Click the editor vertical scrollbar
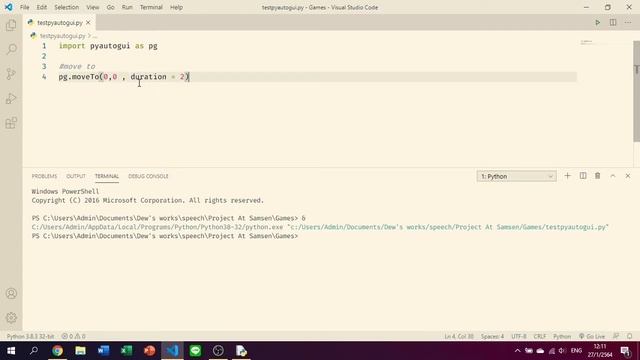 tap(636, 91)
